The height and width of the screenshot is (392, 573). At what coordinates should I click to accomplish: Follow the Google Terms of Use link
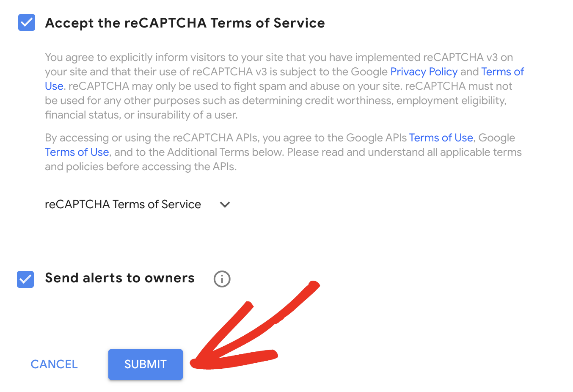coord(77,152)
